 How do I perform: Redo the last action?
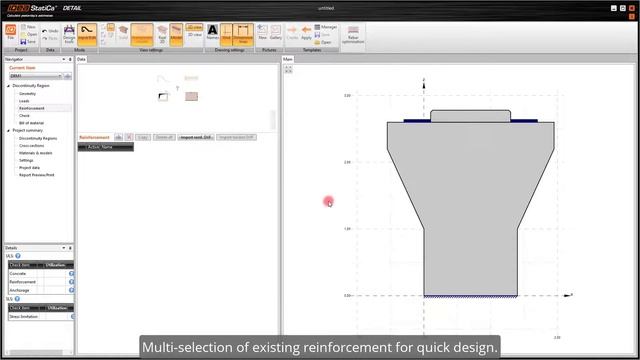pyautogui.click(x=50, y=38)
